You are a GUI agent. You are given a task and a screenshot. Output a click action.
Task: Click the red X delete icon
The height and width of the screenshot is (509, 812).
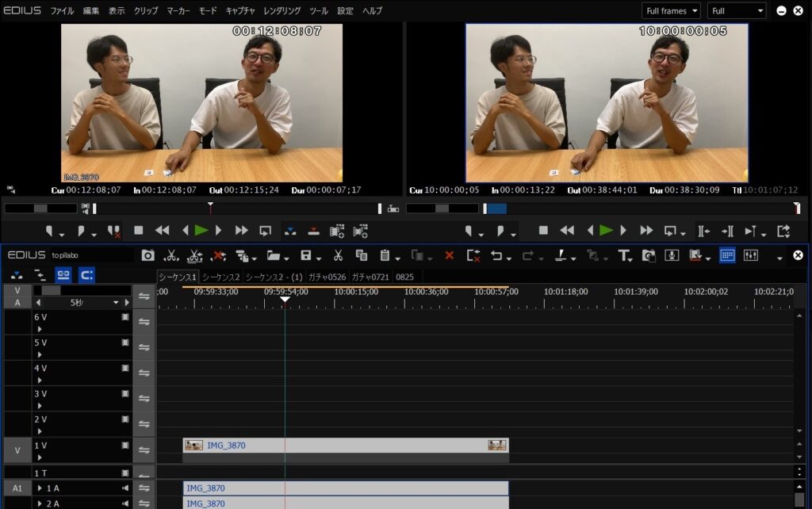pos(449,255)
